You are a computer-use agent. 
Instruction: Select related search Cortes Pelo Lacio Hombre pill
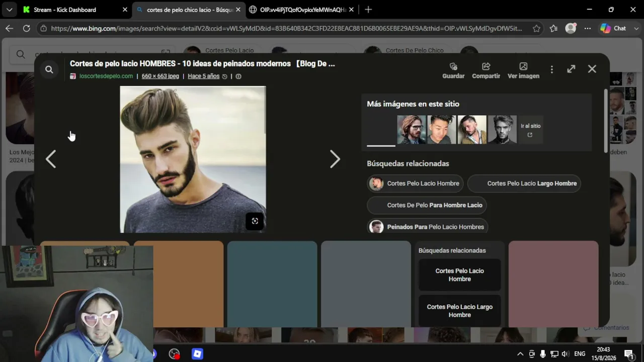(x=415, y=184)
